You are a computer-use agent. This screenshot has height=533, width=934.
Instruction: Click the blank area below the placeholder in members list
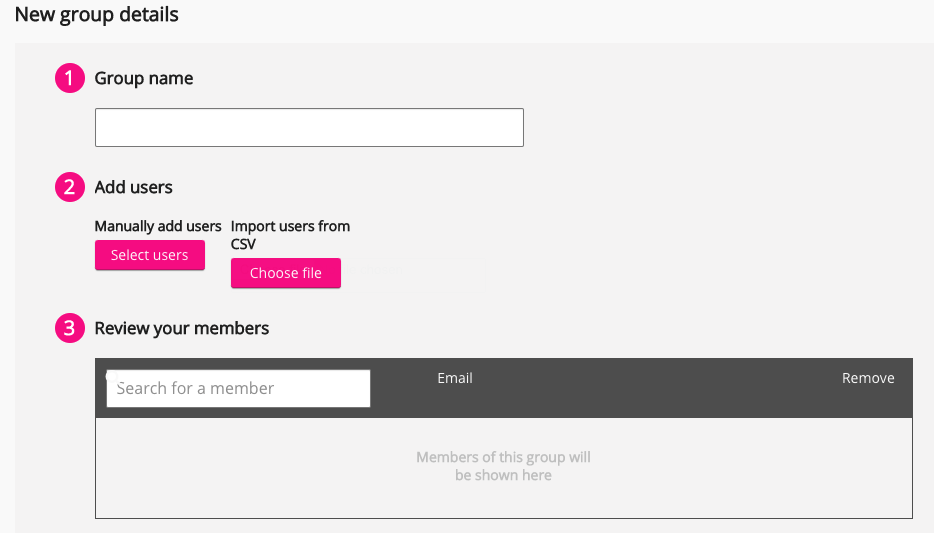coord(503,503)
